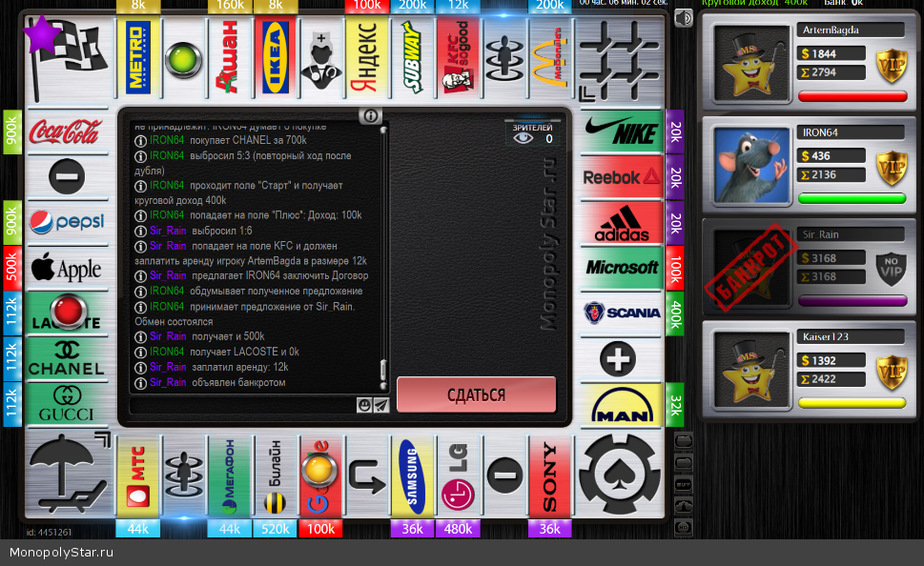Viewport: 924px width, 566px height.
Task: Open the emoji picker in chat
Action: coord(364,405)
